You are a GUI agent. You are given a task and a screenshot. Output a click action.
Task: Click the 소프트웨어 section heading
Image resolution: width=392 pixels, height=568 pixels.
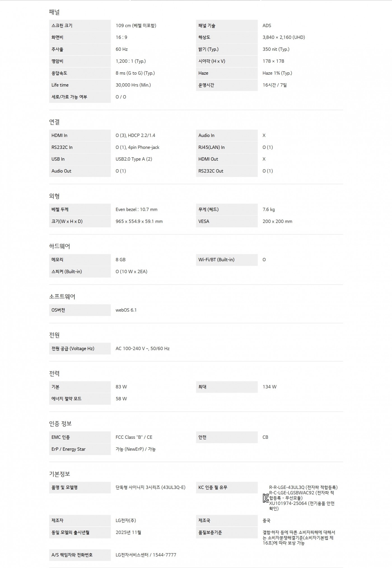pyautogui.click(x=62, y=297)
